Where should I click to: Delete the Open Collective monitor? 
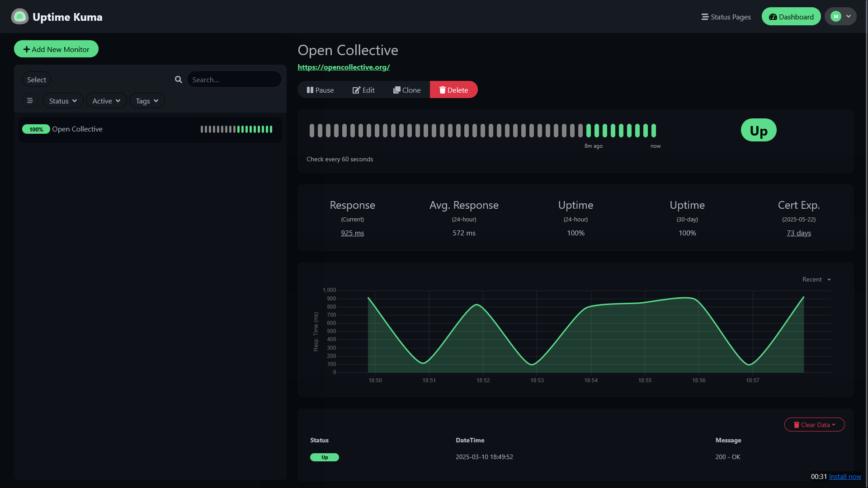point(454,90)
